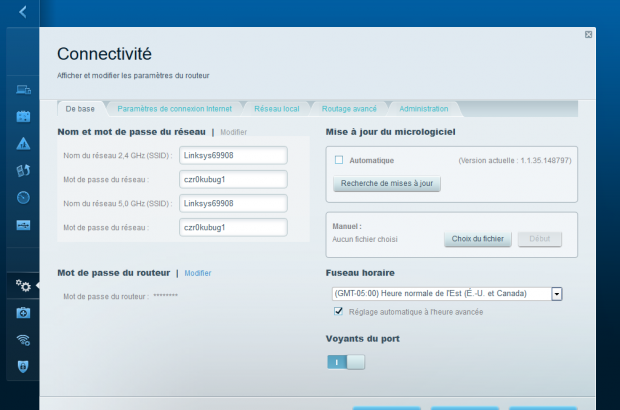This screenshot has height=410, width=620.
Task: Open Security shield icon in sidebar
Action: click(22, 366)
